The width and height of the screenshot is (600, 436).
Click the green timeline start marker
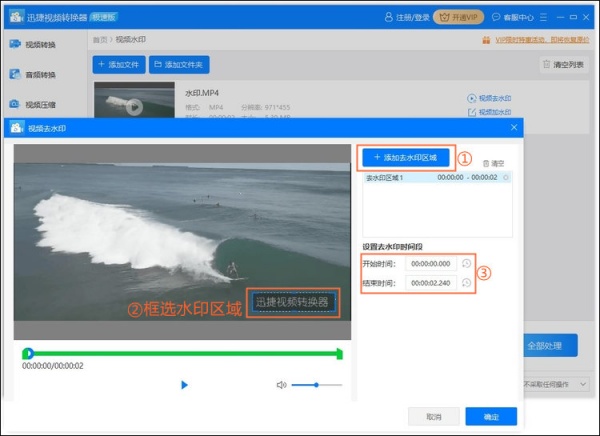[29, 353]
